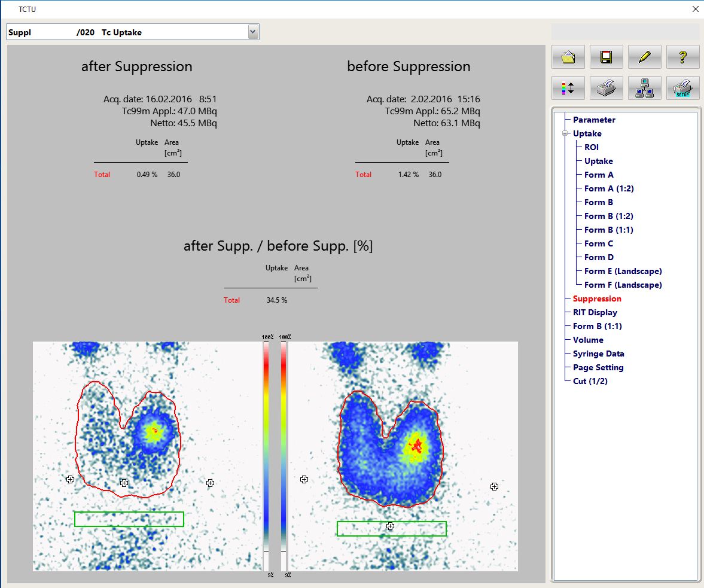The height and width of the screenshot is (588, 704).
Task: Choose Form E (Landscape) in the tree
Action: (623, 271)
